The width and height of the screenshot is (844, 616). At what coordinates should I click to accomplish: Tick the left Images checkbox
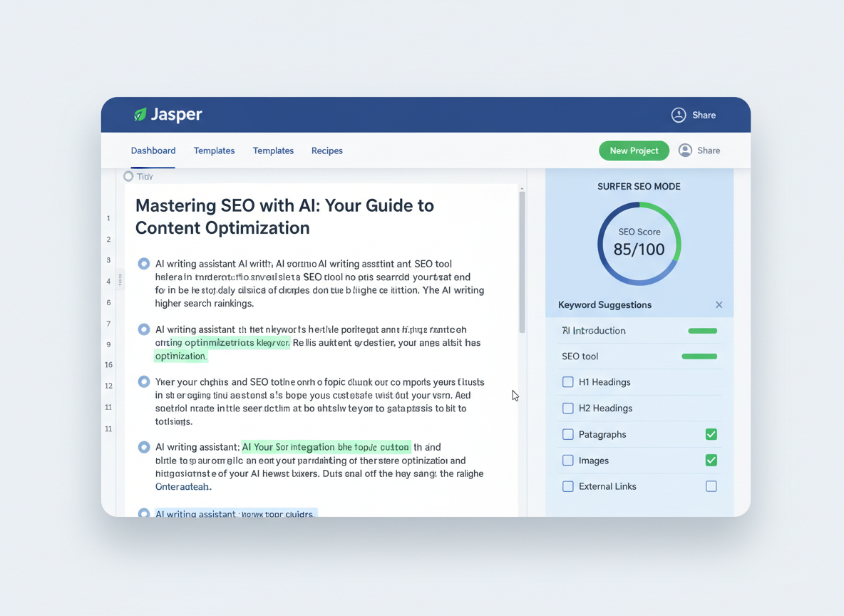(567, 461)
